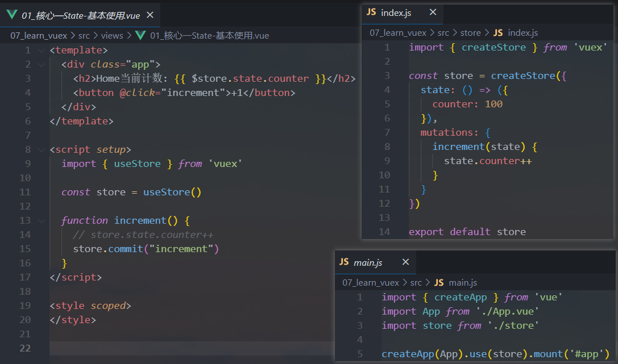618x364 pixels.
Task: Open views breadcrumb in vue editor
Action: (112, 35)
